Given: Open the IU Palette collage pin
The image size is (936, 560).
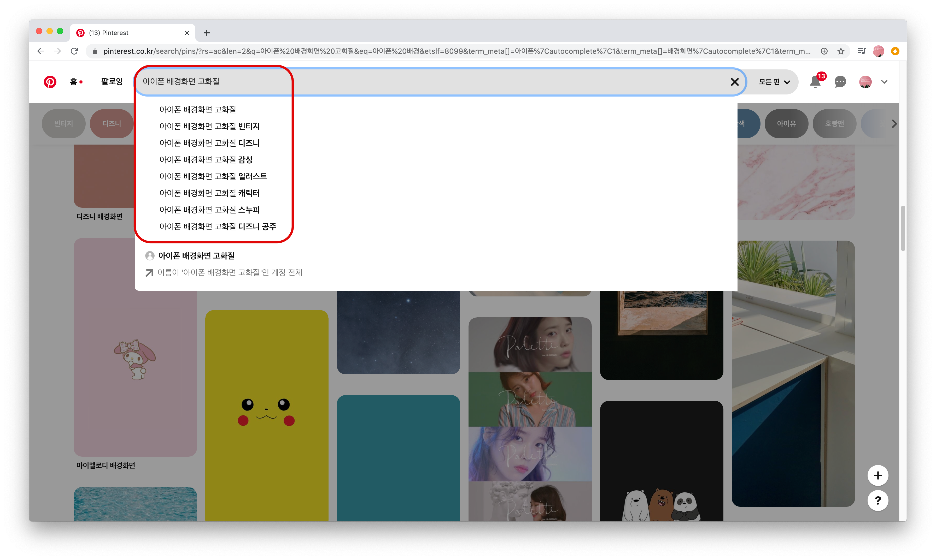Looking at the screenshot, I should point(530,419).
